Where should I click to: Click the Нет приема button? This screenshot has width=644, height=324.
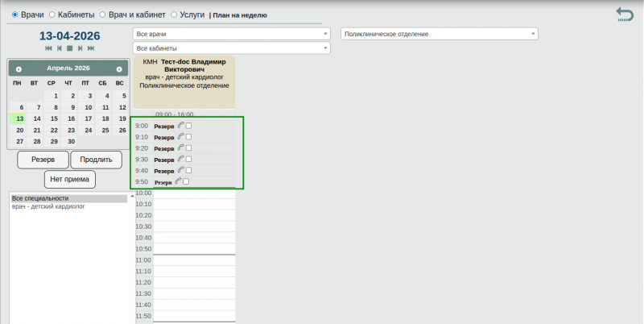coord(70,179)
